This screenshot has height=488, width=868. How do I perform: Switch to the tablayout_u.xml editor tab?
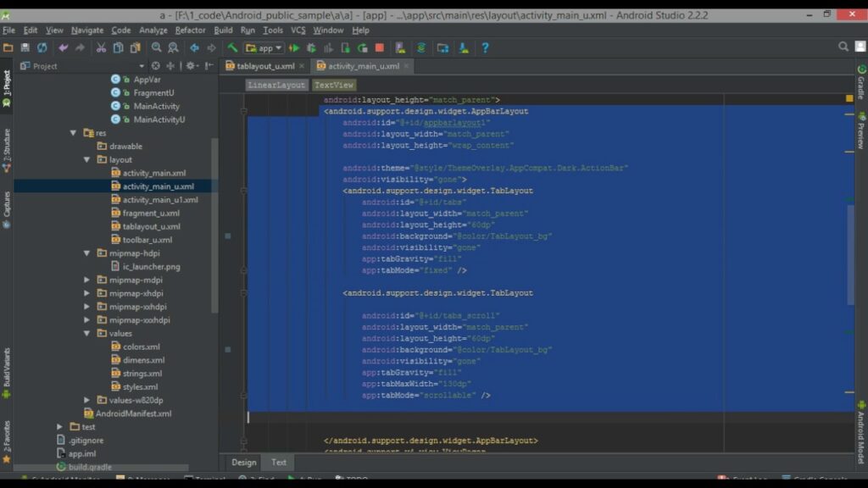coord(265,66)
